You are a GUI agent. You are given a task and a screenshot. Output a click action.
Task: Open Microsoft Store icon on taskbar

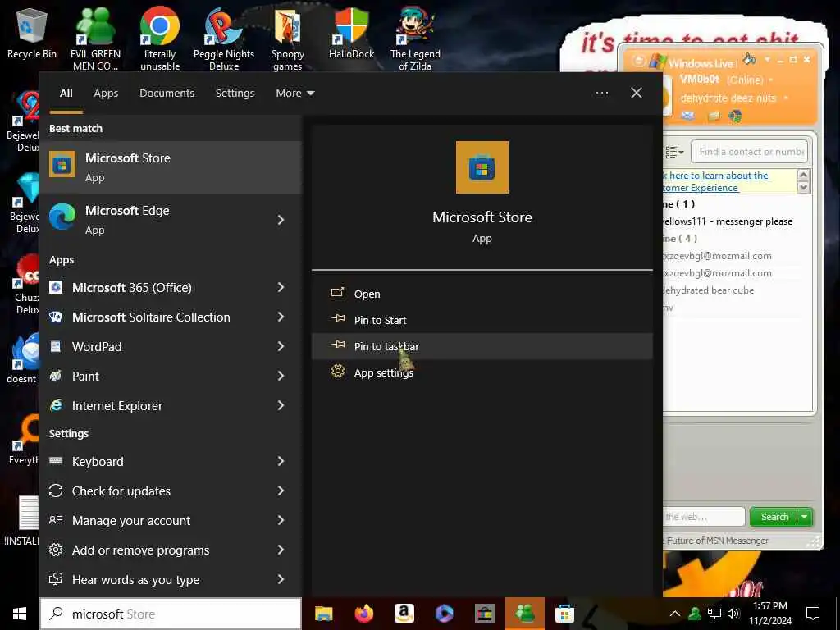click(564, 614)
